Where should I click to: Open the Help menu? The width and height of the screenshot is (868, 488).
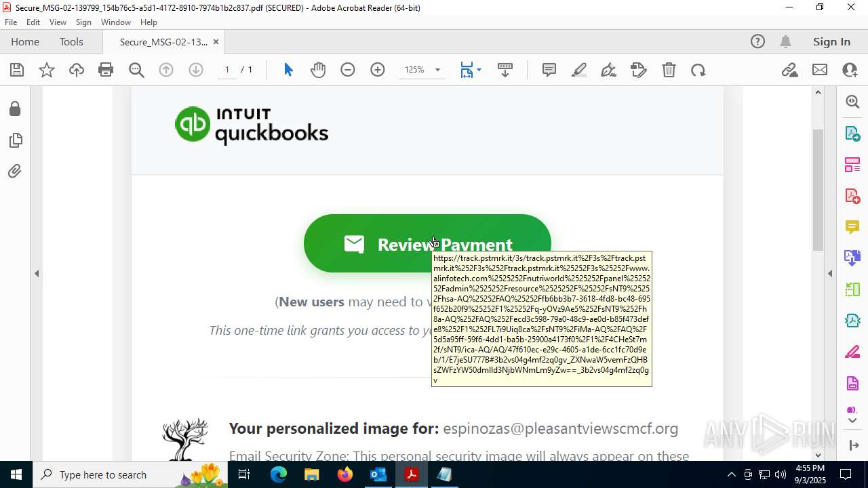tap(149, 22)
